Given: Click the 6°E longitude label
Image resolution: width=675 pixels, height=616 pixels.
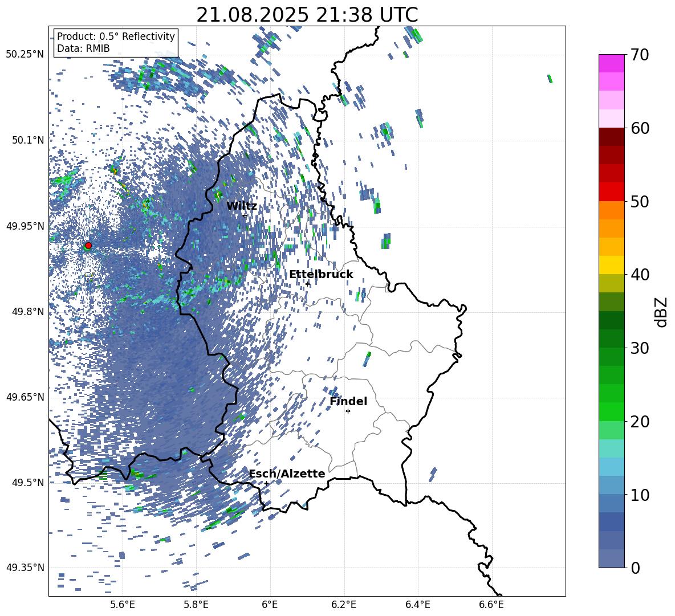Looking at the screenshot, I should 270,605.
